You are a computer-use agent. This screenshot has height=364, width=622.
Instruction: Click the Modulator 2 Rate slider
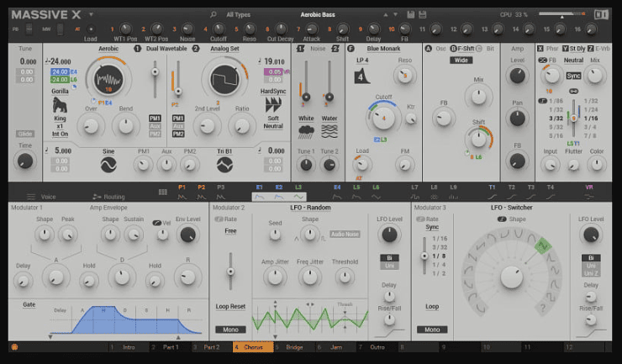230,272
